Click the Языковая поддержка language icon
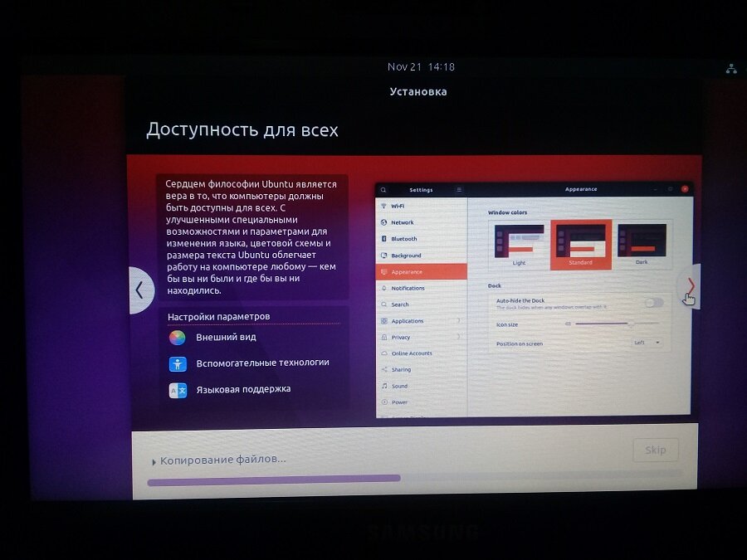 (x=178, y=391)
